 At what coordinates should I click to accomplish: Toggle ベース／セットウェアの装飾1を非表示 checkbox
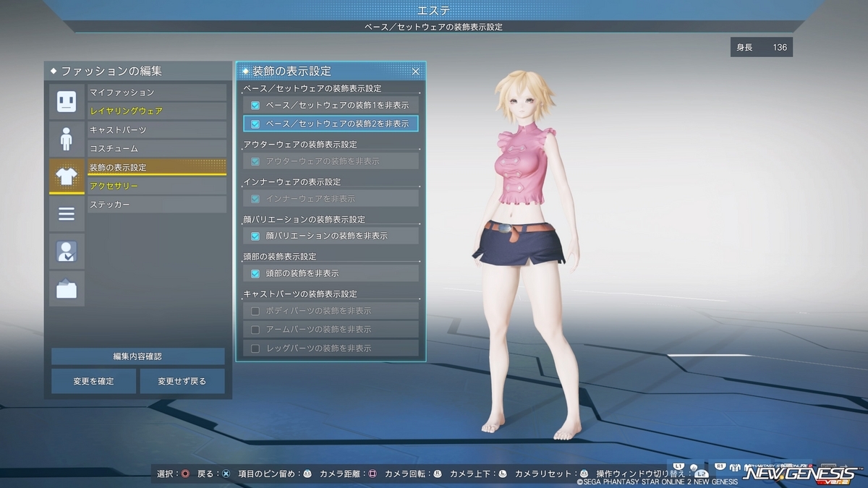click(x=255, y=106)
